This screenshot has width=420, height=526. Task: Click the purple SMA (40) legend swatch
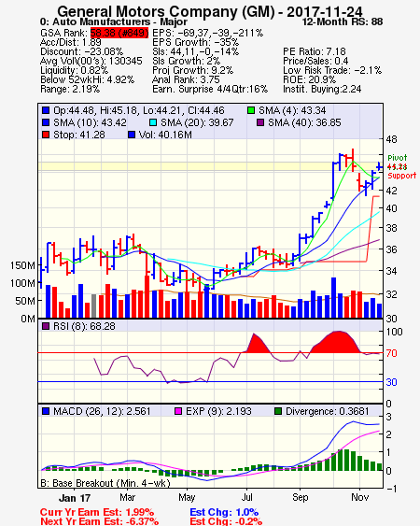[260, 122]
